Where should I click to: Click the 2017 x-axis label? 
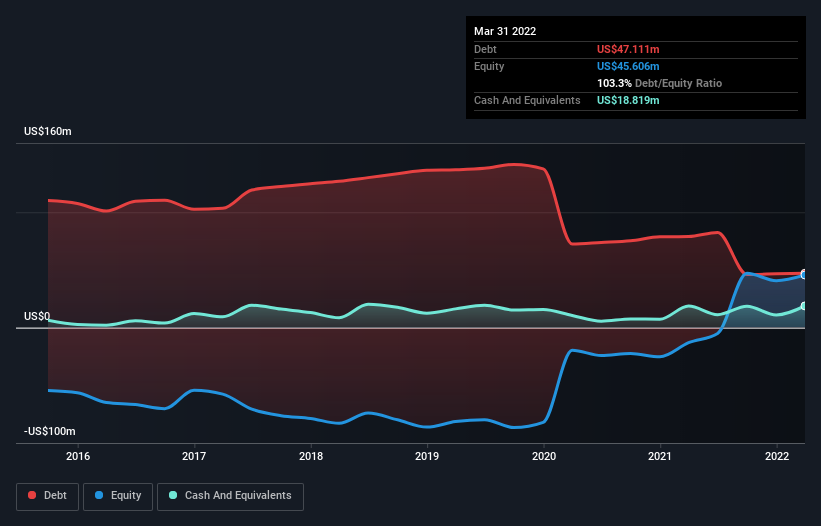pos(194,456)
